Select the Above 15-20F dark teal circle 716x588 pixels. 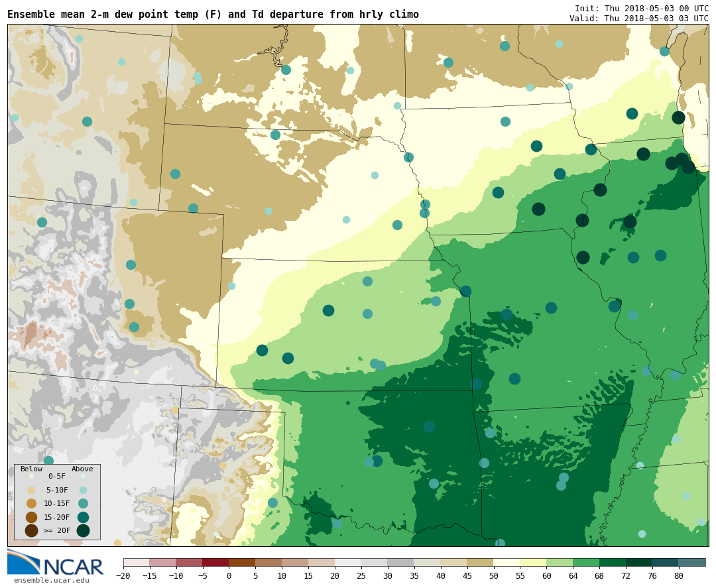[x=83, y=517]
